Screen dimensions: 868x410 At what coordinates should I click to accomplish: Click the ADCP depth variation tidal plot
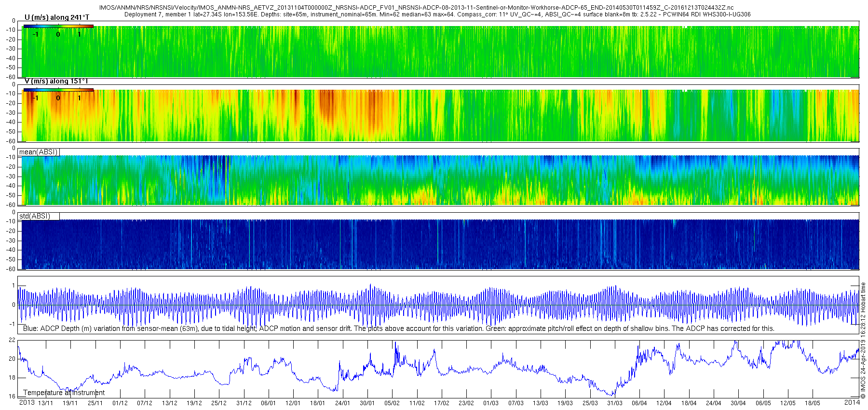click(x=438, y=305)
